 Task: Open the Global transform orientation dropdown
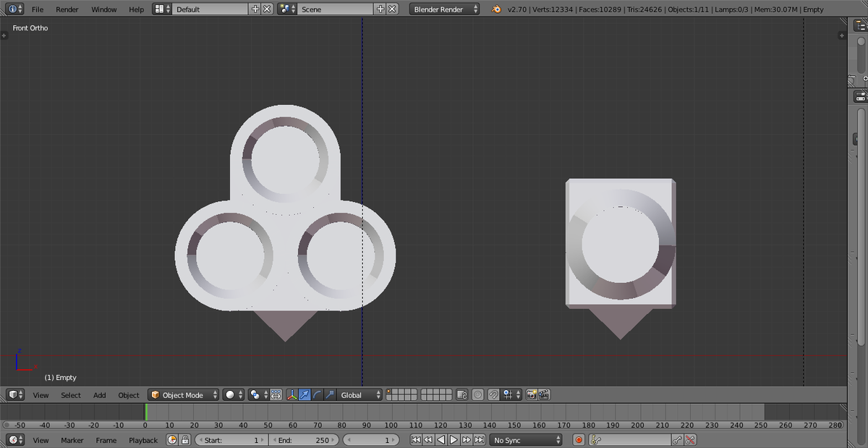[359, 395]
